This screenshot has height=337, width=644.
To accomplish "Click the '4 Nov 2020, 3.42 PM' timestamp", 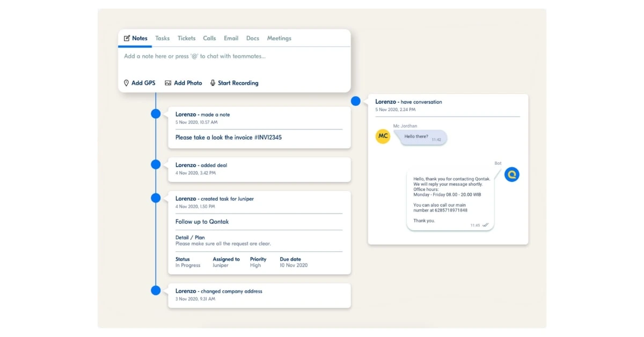I will [x=195, y=173].
